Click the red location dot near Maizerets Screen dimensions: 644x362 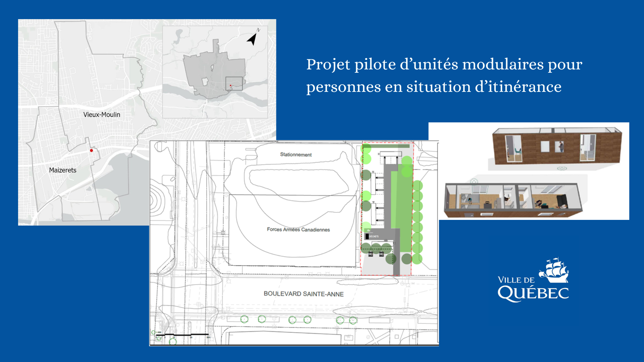pos(91,150)
